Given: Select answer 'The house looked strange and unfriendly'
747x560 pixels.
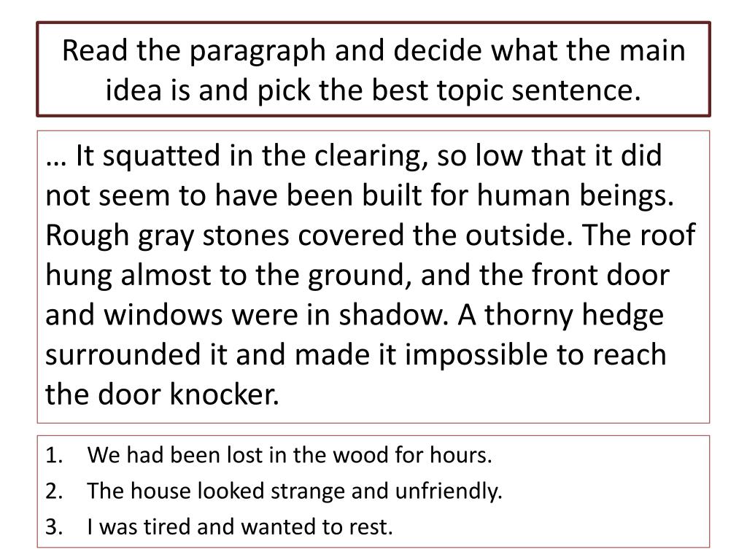Looking at the screenshot, I should click(295, 491).
